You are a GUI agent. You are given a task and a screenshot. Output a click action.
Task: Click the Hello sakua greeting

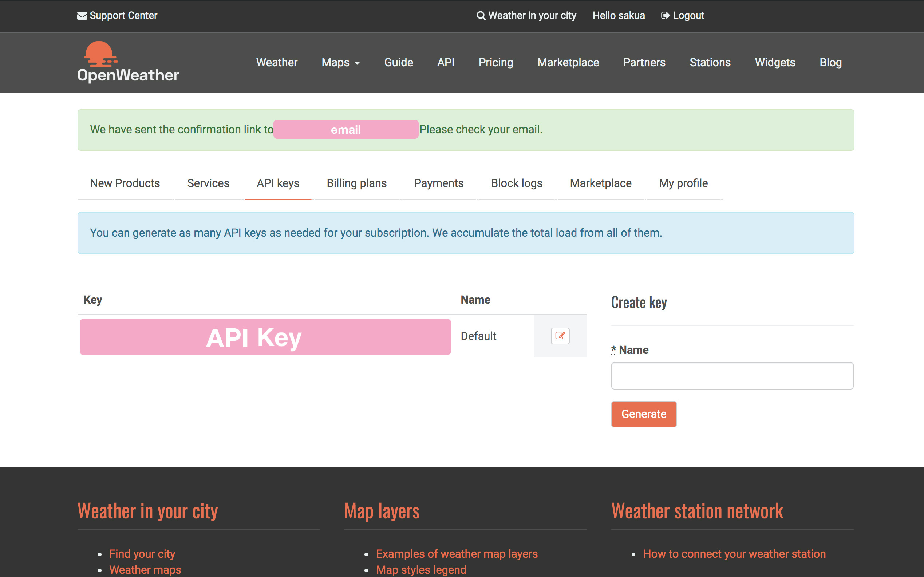point(619,16)
